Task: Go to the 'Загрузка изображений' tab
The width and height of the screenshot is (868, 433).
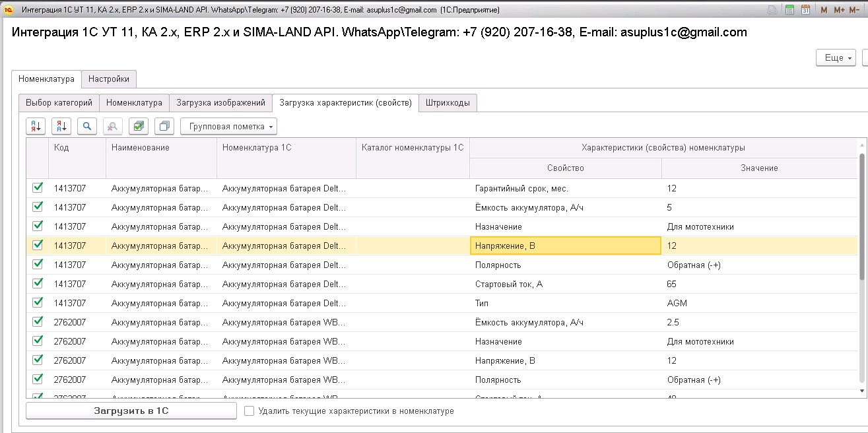Action: click(x=220, y=103)
